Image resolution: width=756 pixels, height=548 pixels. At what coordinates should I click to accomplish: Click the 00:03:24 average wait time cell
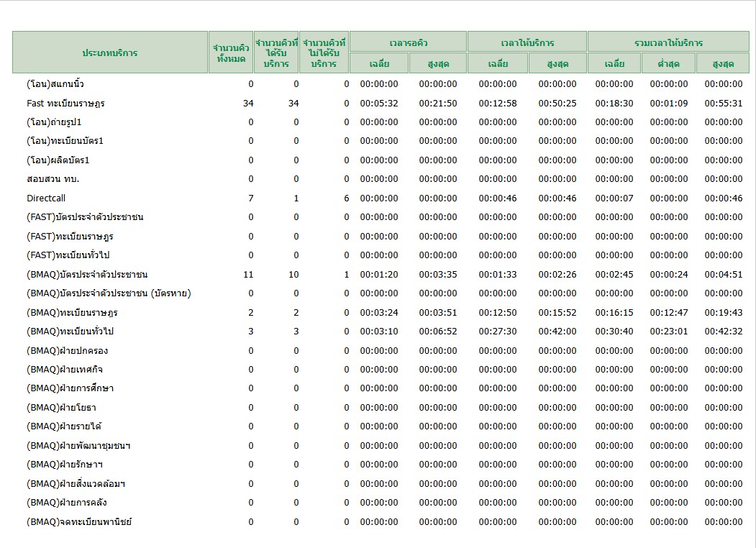pos(379,312)
